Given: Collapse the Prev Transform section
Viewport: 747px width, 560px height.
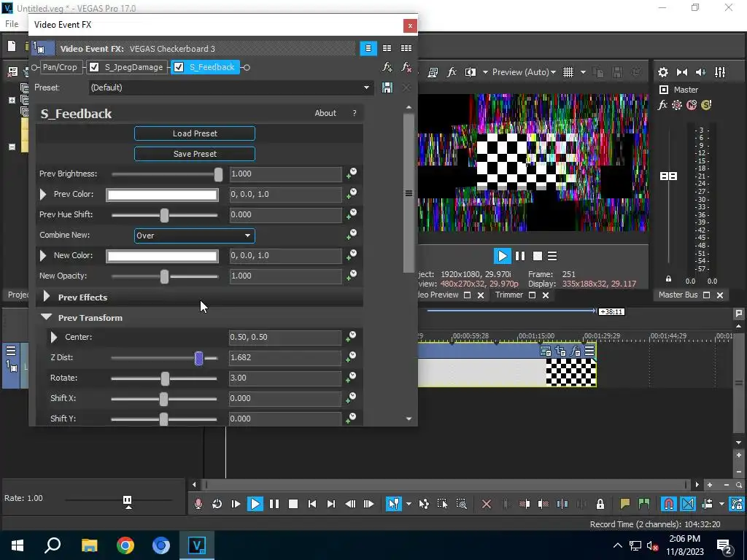Looking at the screenshot, I should point(46,317).
